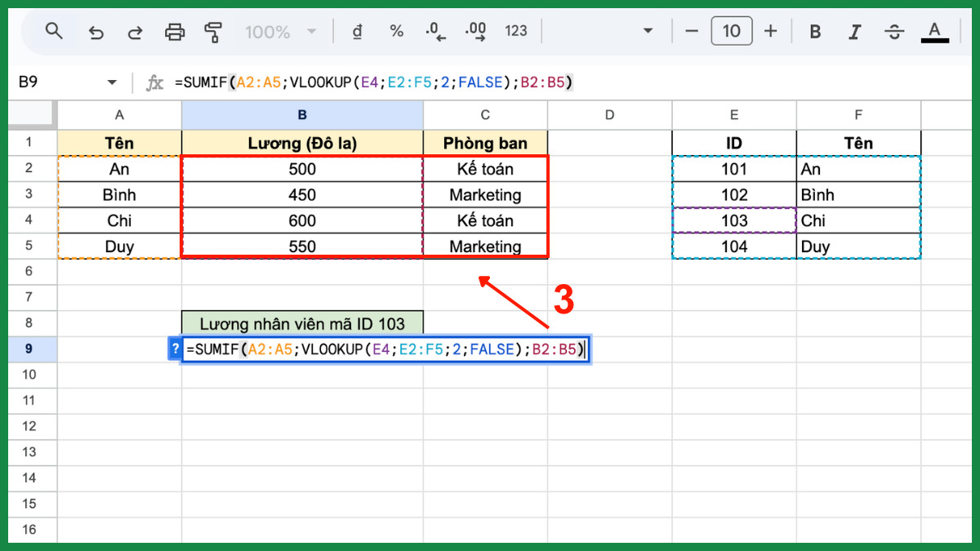Click the search menus magnifier icon
Screen dimensions: 980x551
54,32
